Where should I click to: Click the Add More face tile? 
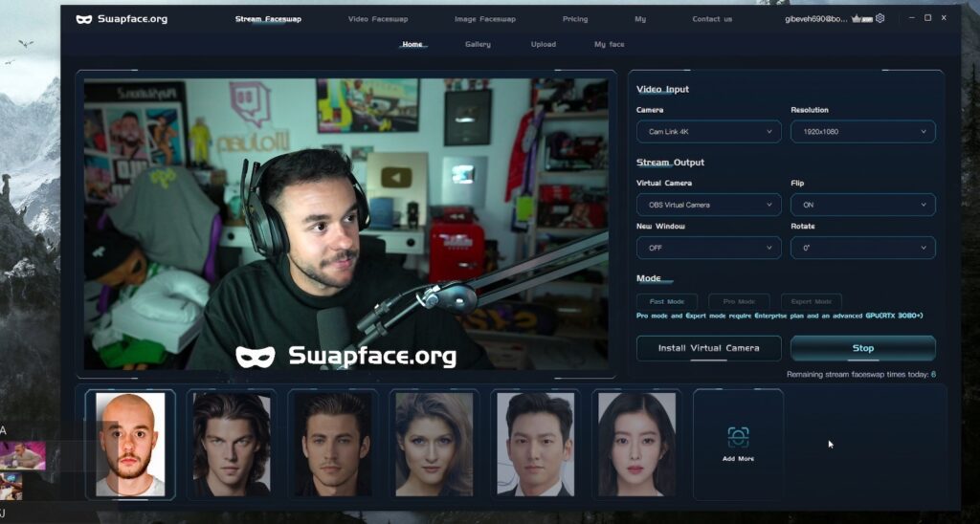[738, 444]
